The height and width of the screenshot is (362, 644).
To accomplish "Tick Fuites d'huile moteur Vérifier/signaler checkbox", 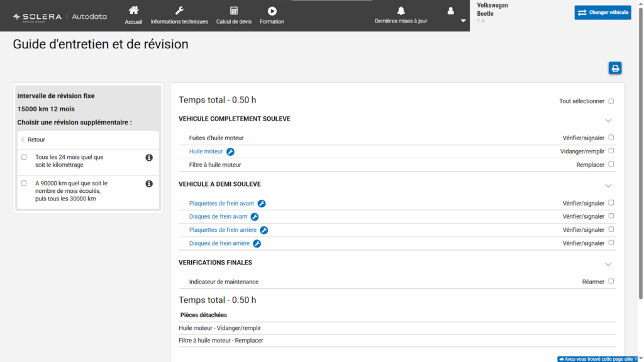I will click(611, 138).
